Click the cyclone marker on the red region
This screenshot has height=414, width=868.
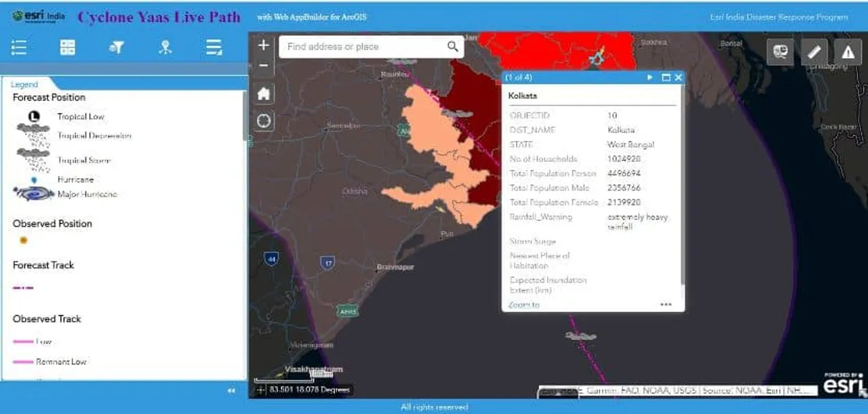coord(597,58)
